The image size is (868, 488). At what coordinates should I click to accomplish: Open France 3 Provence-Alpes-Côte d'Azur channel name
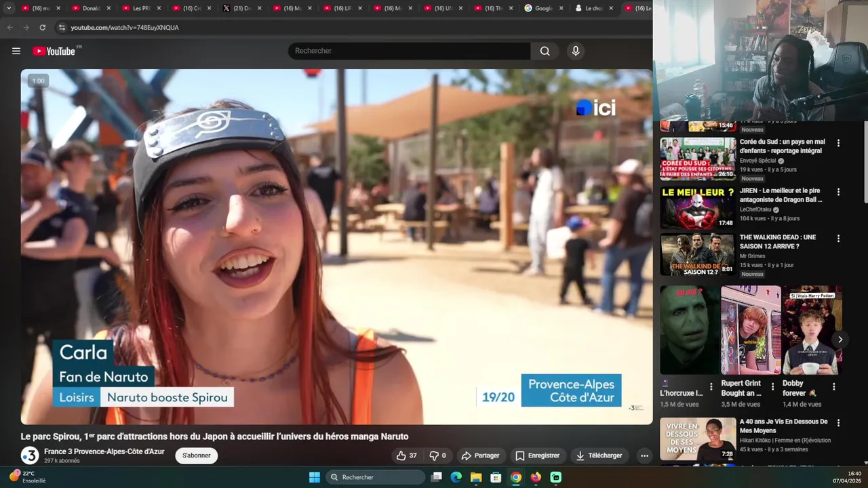coord(104,451)
